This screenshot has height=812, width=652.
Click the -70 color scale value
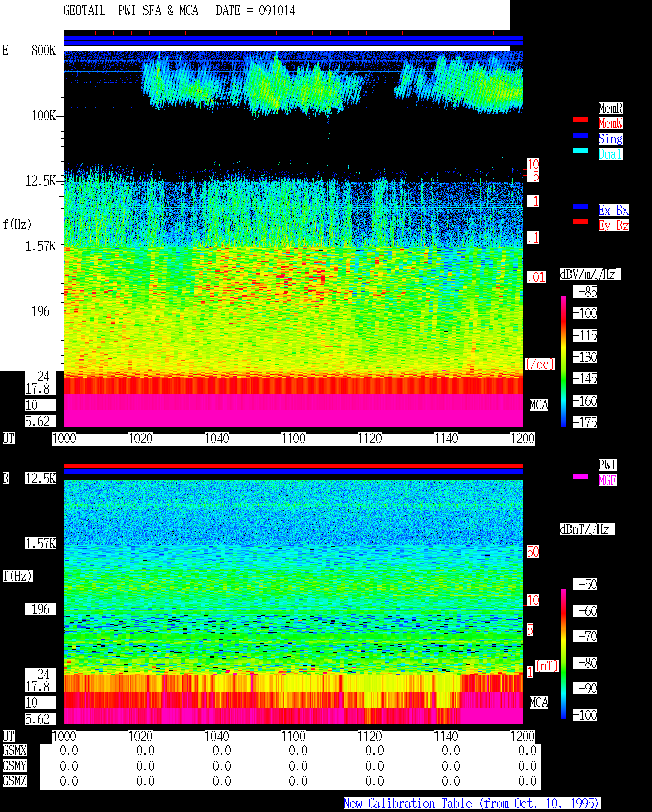(585, 636)
